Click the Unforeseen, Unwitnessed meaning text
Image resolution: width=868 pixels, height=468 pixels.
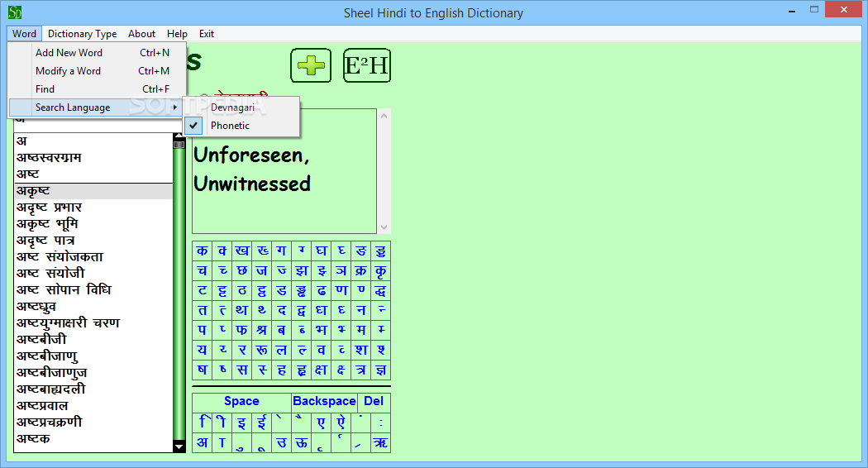(x=252, y=169)
